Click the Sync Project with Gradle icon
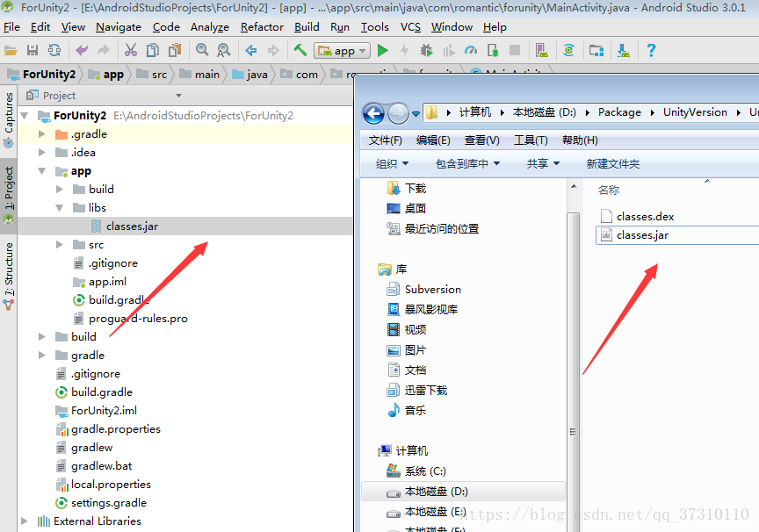759x532 pixels. 568,50
